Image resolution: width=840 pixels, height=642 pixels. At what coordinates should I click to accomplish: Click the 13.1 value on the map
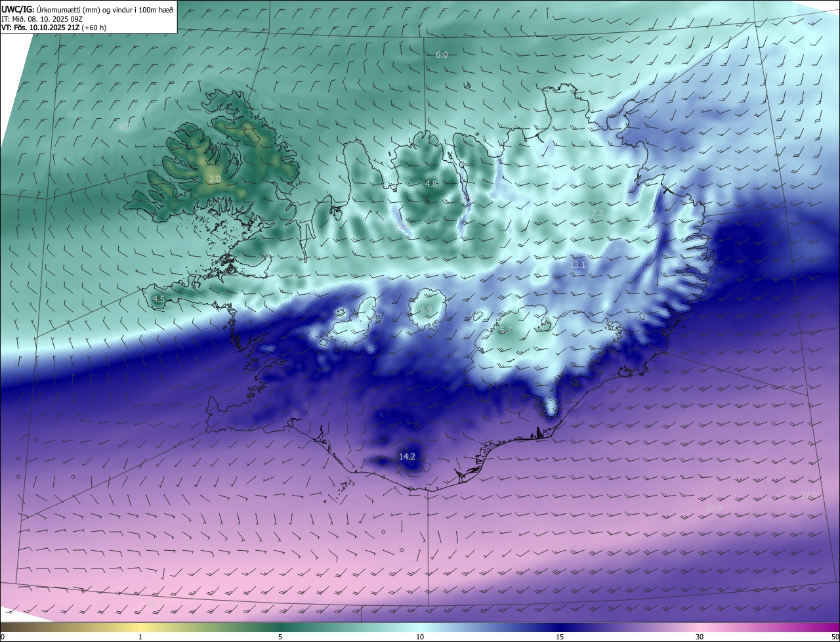click(577, 265)
